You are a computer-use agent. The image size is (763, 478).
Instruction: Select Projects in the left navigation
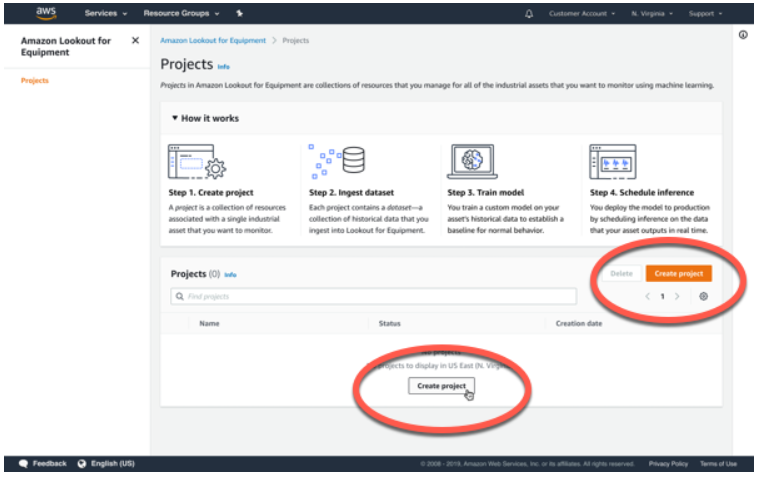pos(35,80)
